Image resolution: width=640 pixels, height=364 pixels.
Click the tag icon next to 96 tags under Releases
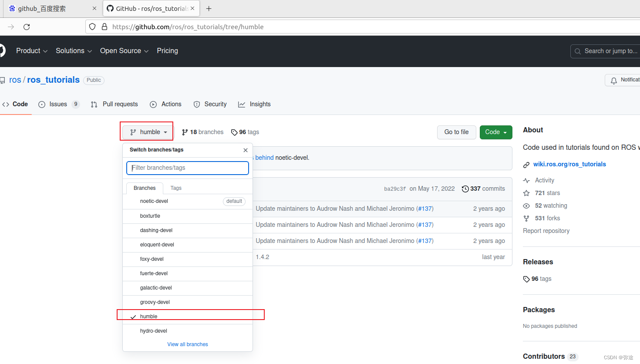coord(526,279)
